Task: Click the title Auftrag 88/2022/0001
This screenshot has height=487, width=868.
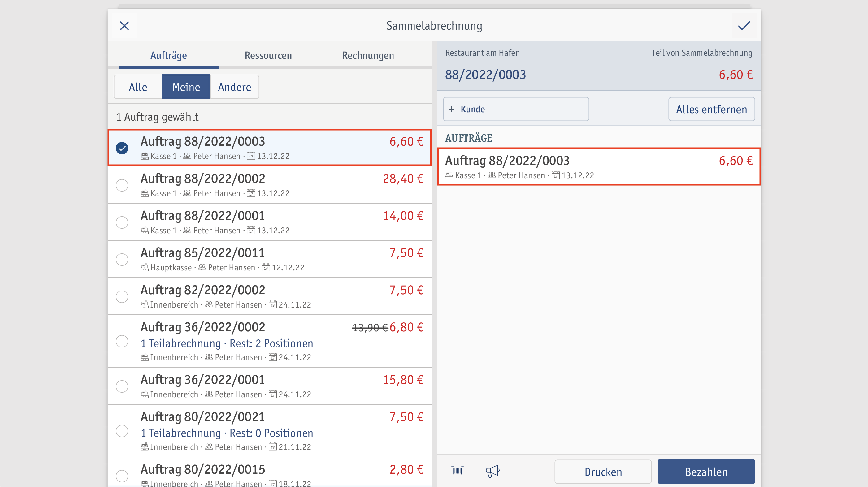Action: click(x=203, y=216)
